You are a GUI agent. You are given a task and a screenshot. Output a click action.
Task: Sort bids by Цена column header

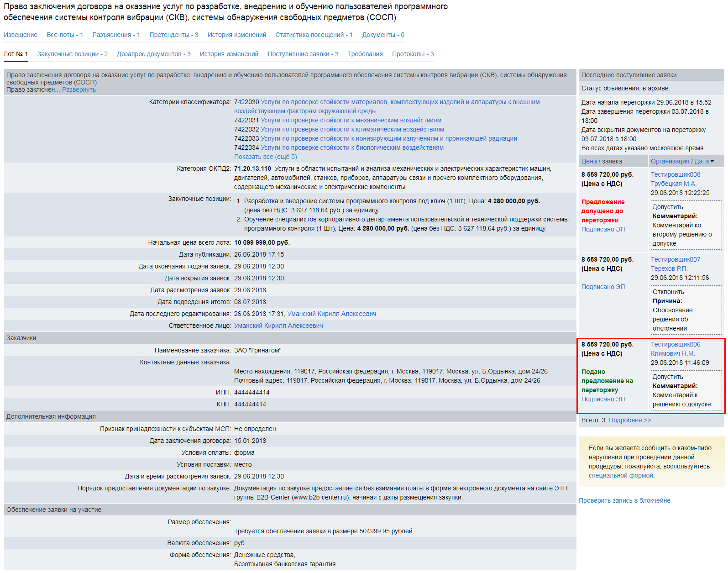click(589, 162)
